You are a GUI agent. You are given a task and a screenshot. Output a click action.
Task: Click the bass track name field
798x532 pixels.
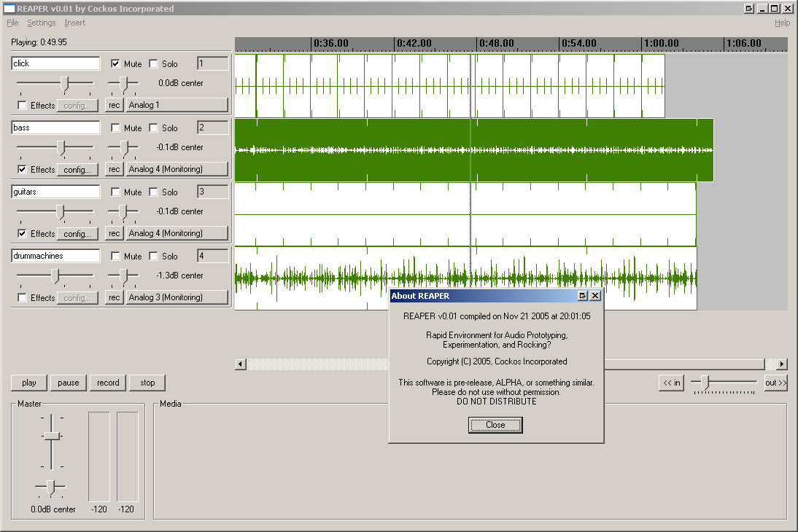[55, 127]
